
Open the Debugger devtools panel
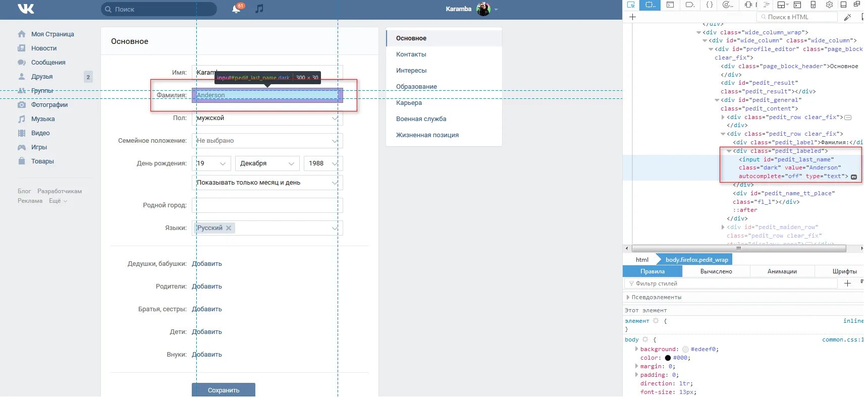[690, 5]
